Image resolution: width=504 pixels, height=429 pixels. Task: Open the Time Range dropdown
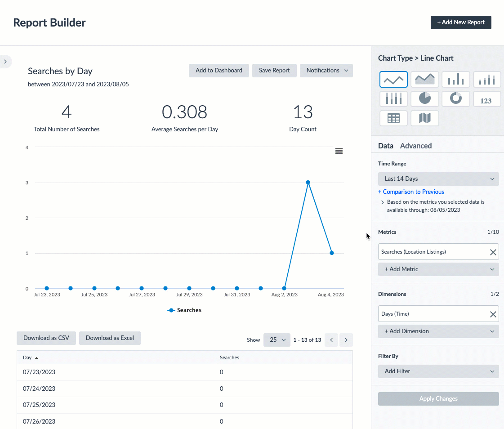[x=438, y=179]
